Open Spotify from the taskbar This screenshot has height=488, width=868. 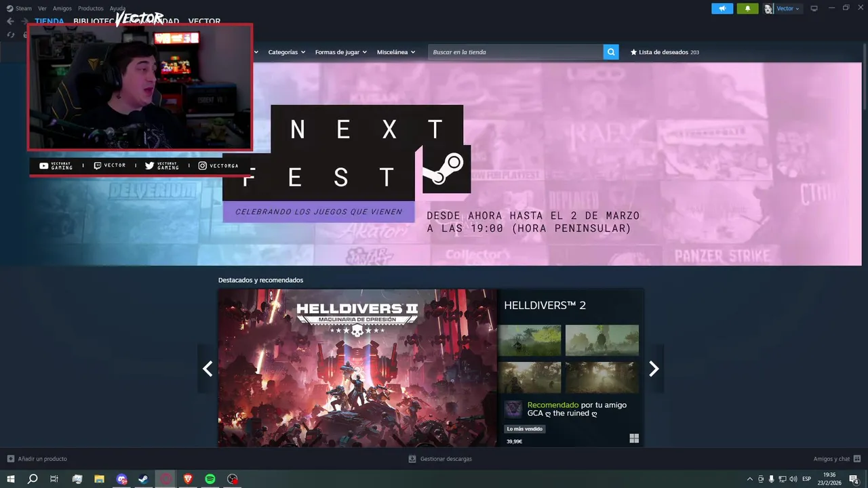tap(210, 479)
